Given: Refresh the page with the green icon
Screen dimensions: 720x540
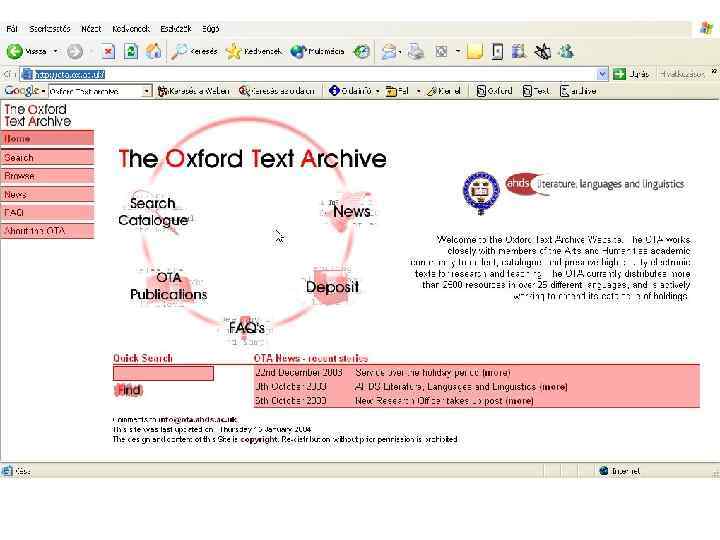Looking at the screenshot, I should point(131,51).
